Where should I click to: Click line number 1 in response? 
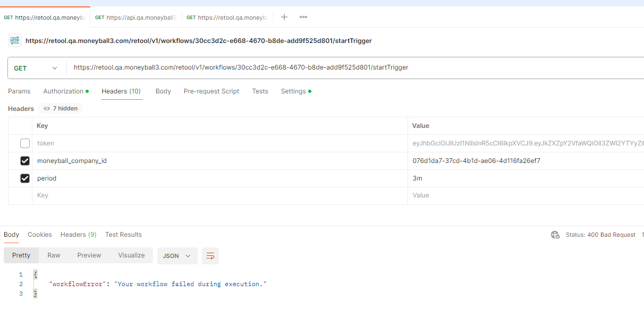tap(21, 274)
